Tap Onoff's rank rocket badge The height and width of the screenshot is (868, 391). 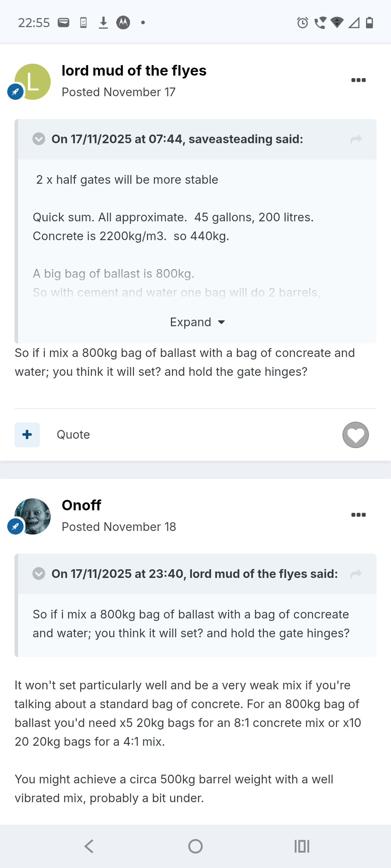16,527
